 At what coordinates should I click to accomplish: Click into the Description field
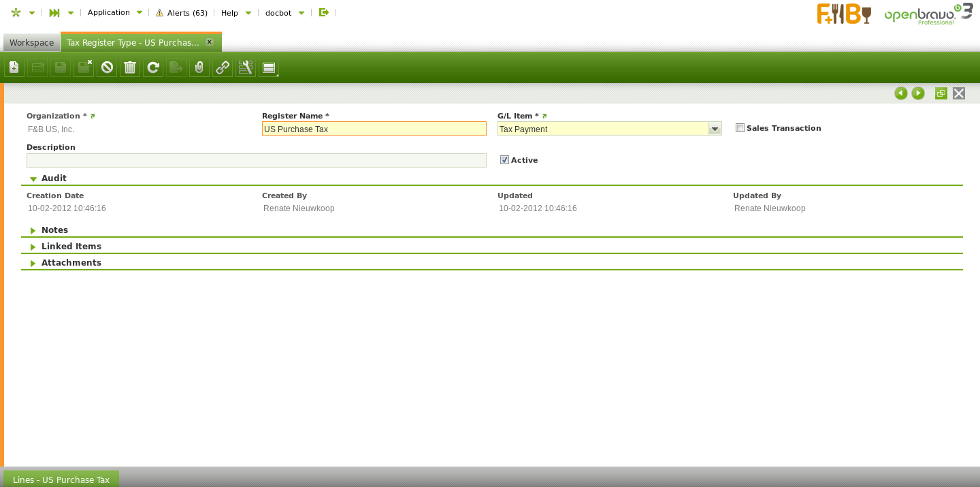256,161
